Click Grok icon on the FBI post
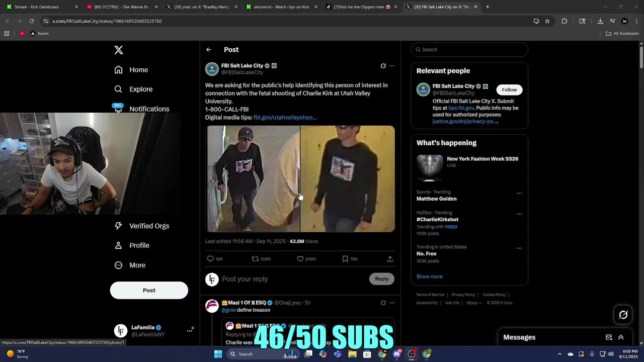Screen dimensions: 644x362 [383, 66]
